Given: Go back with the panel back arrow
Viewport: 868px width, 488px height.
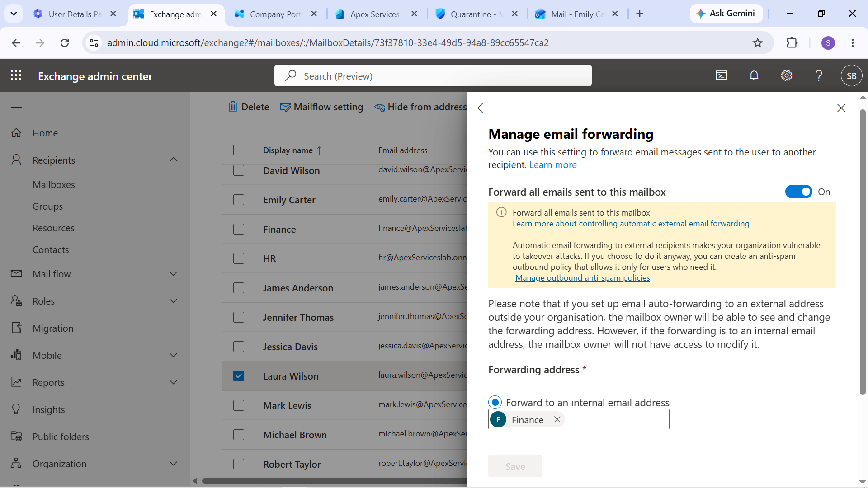Looking at the screenshot, I should point(483,108).
